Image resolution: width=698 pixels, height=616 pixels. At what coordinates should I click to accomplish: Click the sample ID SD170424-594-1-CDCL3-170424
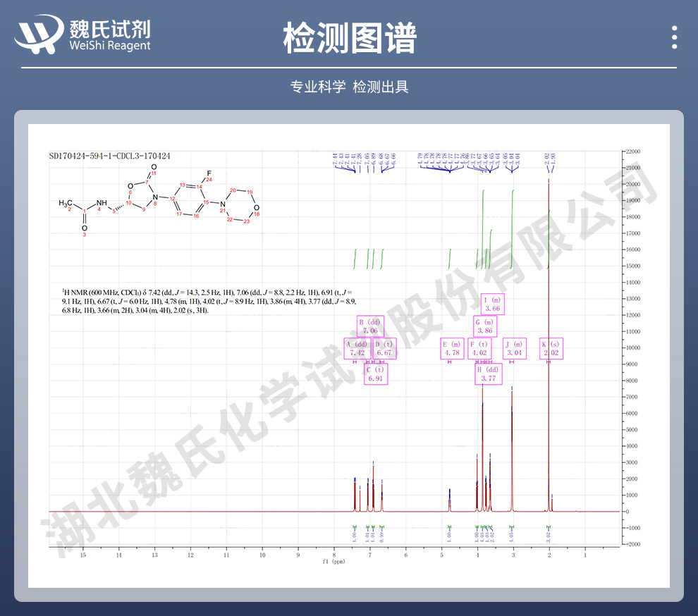(x=109, y=156)
